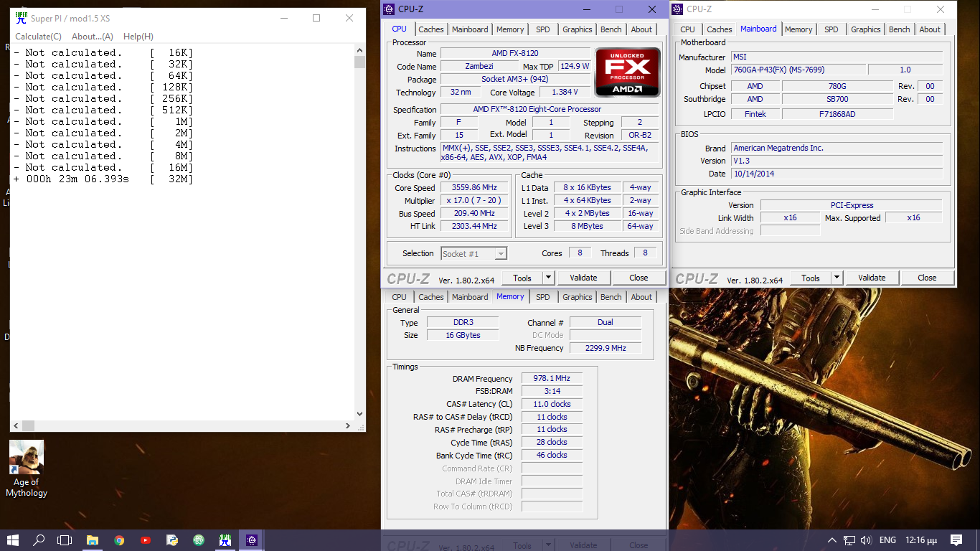The image size is (980, 551).
Task: Select About tab in the top CPU window
Action: click(641, 29)
